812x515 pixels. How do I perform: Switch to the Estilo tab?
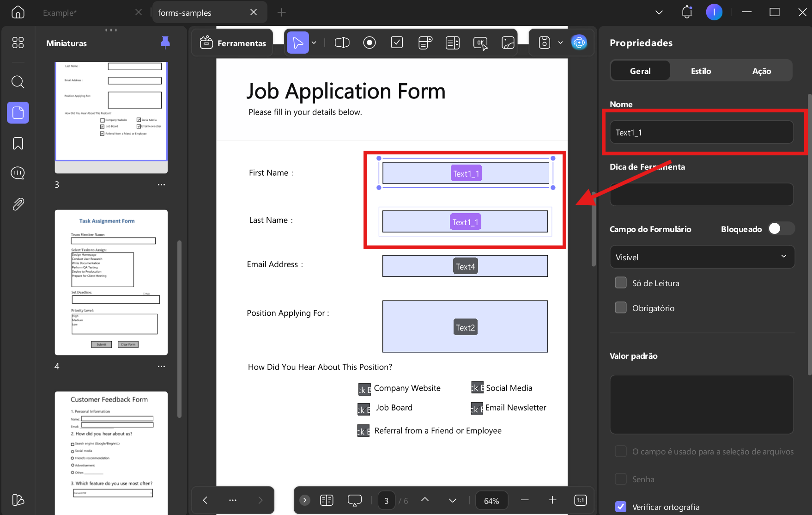(x=701, y=71)
